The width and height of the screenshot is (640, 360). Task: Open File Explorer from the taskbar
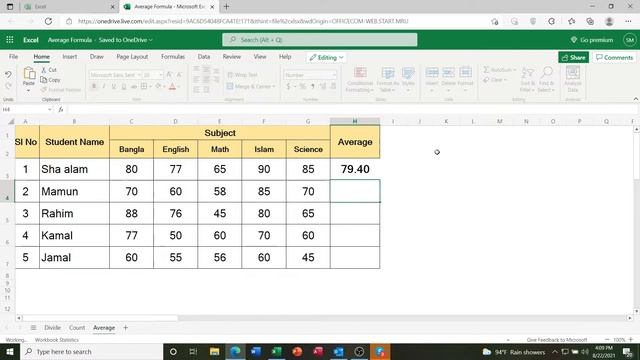pyautogui.click(x=214, y=351)
